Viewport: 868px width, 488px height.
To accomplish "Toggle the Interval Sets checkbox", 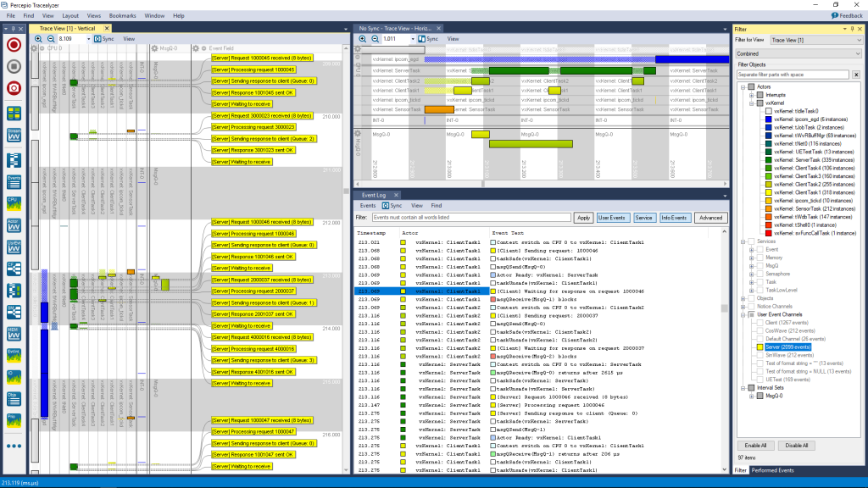I will [751, 388].
